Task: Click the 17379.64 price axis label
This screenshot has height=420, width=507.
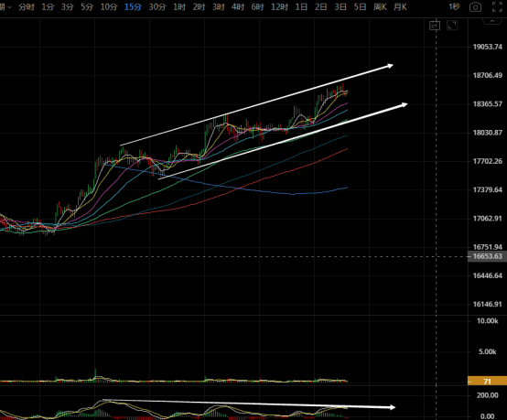Action: 488,189
